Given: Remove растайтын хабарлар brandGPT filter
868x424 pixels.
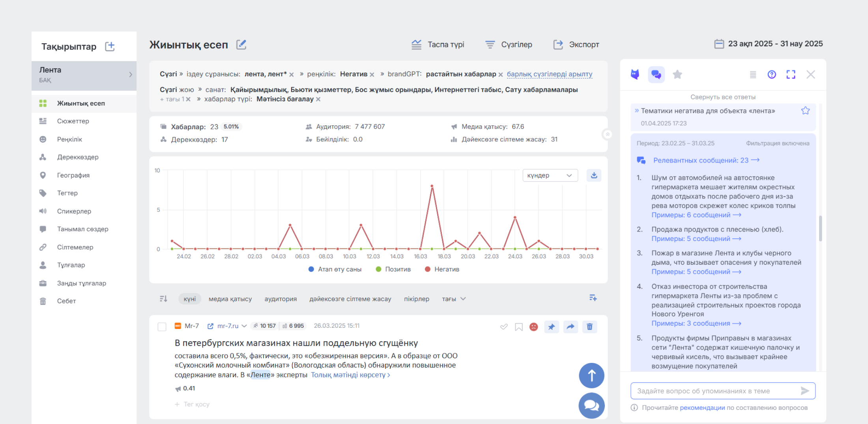Looking at the screenshot, I should coord(501,75).
